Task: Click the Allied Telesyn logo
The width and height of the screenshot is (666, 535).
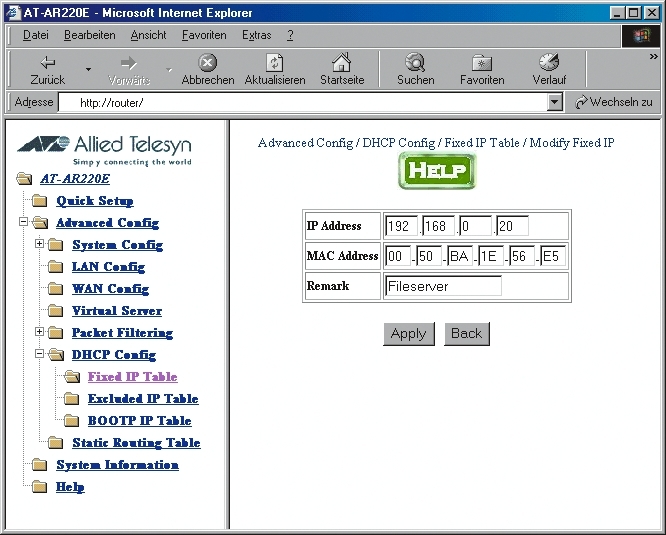Action: (x=104, y=150)
